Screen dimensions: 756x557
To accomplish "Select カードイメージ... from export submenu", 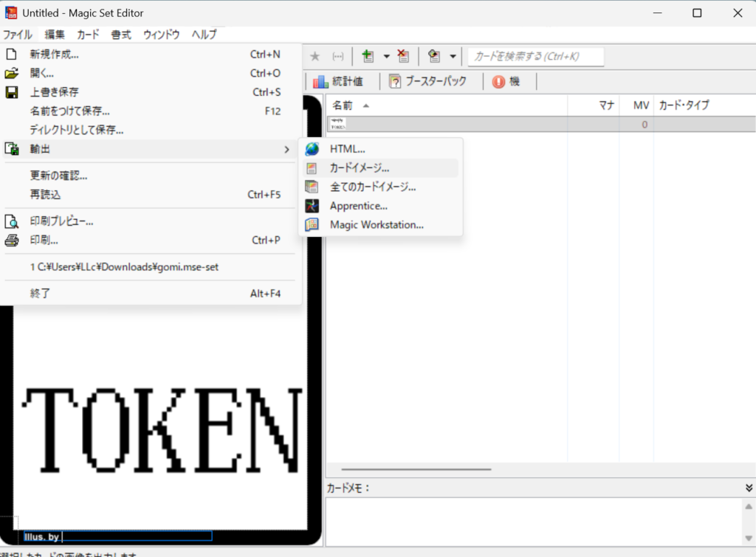I will click(x=360, y=168).
